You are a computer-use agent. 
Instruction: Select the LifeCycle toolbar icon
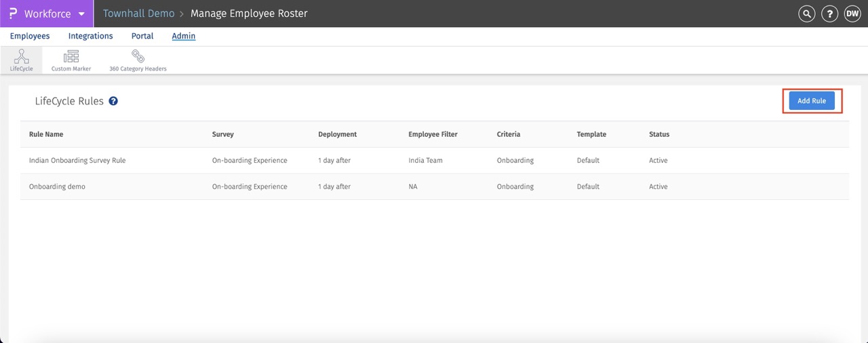pyautogui.click(x=21, y=60)
